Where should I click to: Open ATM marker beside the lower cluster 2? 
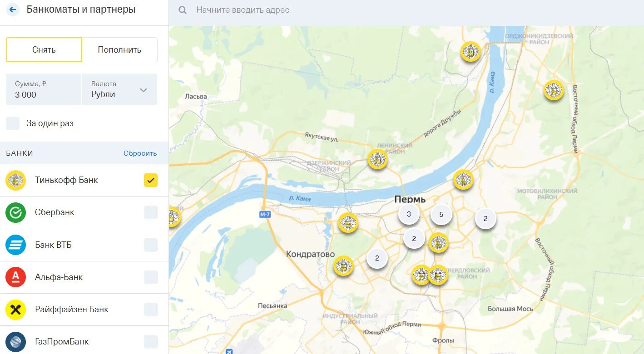tap(438, 243)
